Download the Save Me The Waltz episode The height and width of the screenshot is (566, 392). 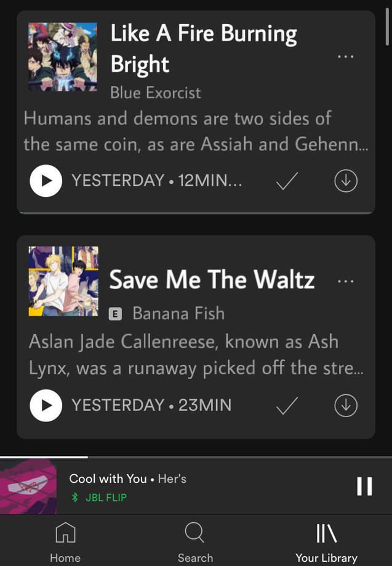pos(345,405)
